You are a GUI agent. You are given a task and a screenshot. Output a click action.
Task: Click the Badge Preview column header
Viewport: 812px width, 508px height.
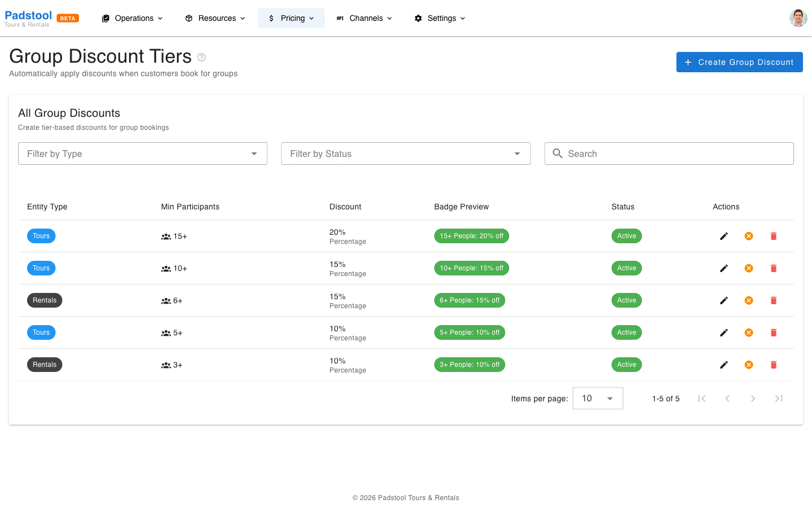click(461, 207)
